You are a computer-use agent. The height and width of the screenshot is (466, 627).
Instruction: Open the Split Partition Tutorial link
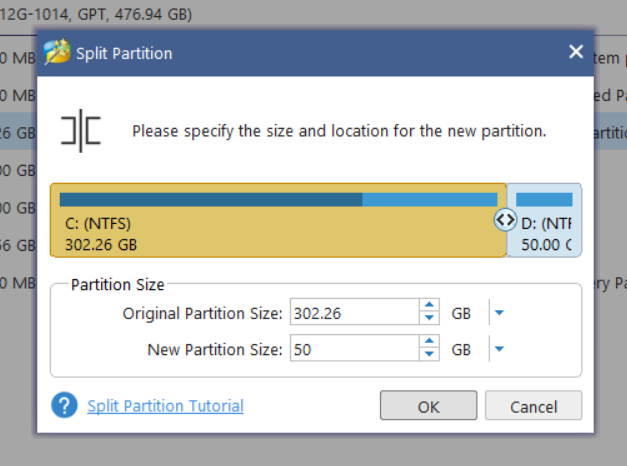[165, 406]
